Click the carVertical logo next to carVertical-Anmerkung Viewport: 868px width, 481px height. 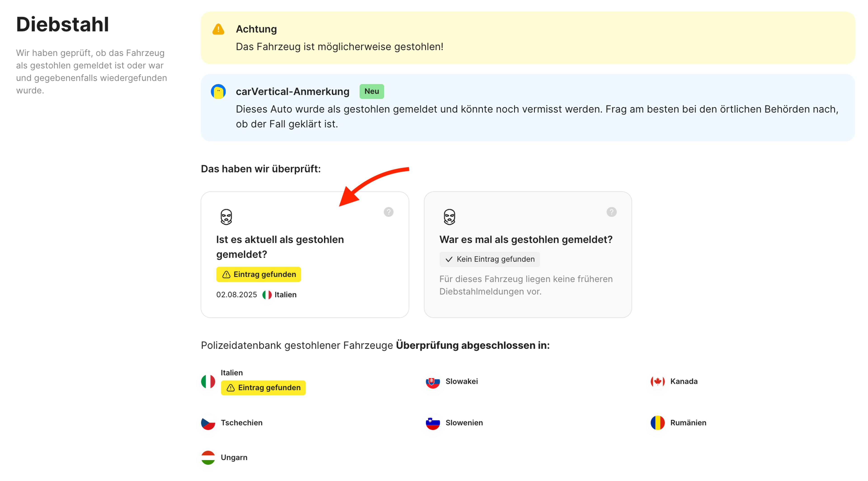point(219,91)
